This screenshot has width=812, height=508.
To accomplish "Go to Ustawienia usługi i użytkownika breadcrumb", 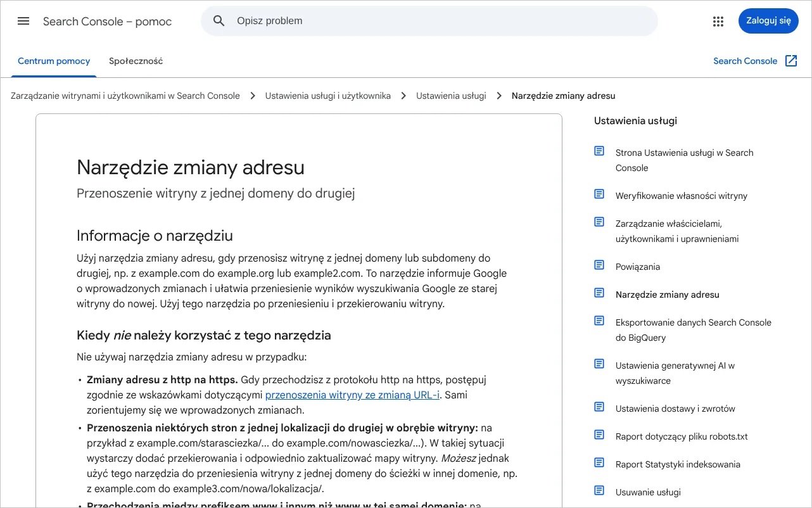I will 328,96.
